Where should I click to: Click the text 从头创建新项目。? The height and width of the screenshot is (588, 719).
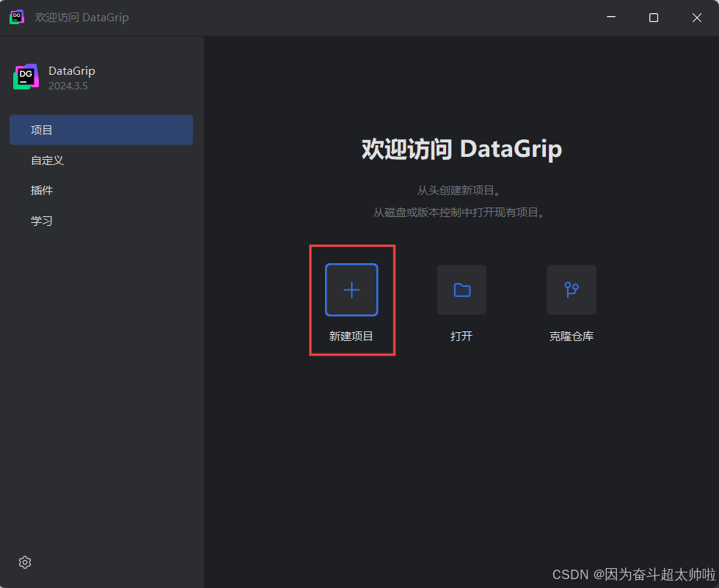click(x=460, y=190)
